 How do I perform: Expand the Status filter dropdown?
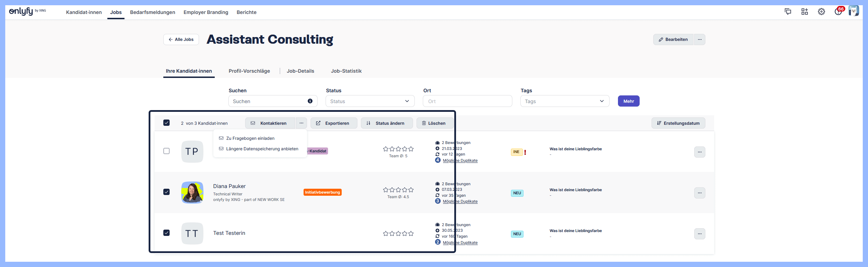pos(370,101)
